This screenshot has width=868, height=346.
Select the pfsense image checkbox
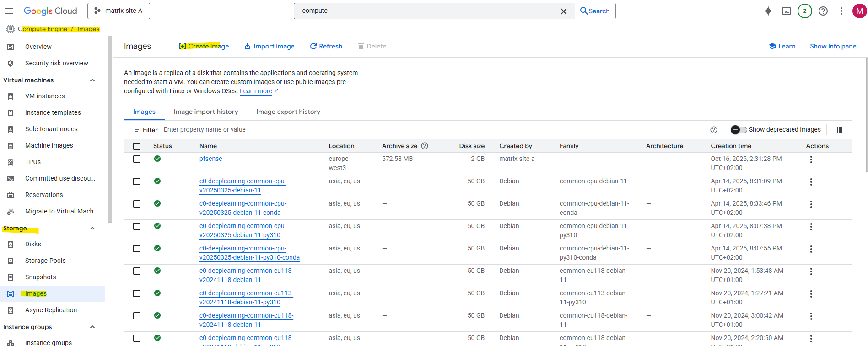(x=137, y=159)
